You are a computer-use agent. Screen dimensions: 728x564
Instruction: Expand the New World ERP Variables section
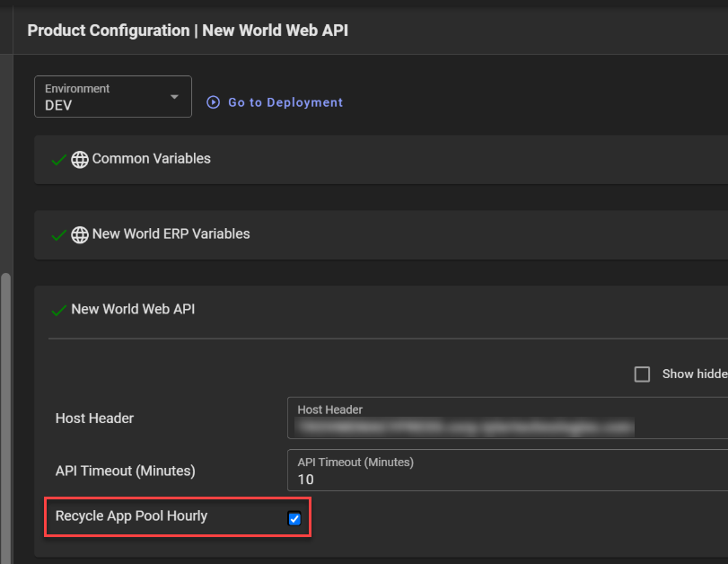tap(381, 234)
